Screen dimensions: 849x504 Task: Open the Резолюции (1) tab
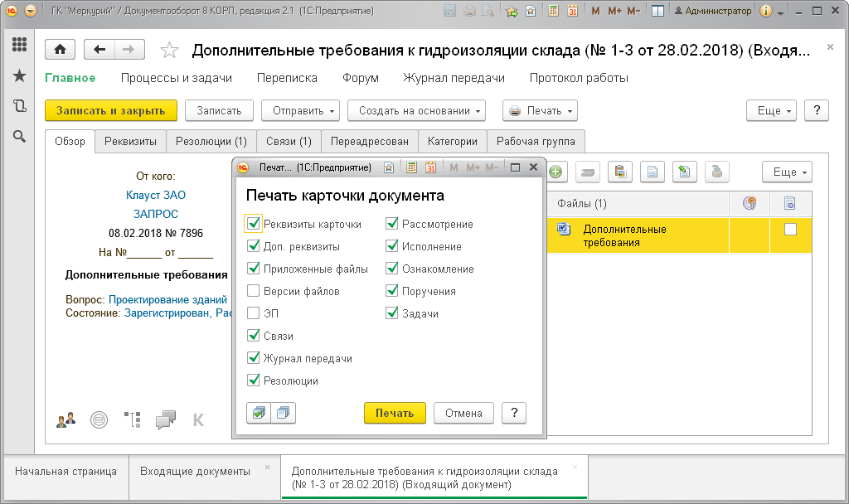coord(211,141)
